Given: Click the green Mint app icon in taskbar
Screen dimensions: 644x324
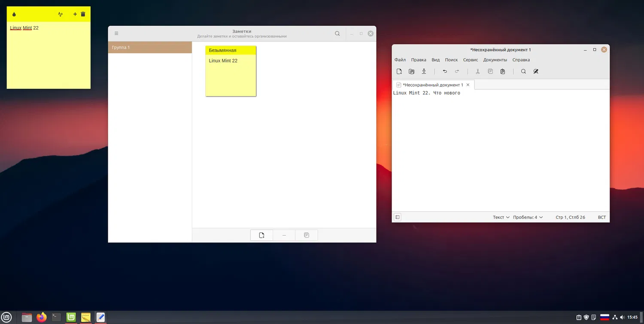Looking at the screenshot, I should point(71,318).
